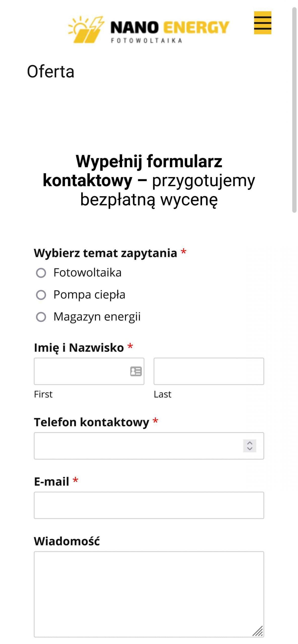Click the contact card autofill icon
Screen dimensions: 298x644
pyautogui.click(x=136, y=371)
